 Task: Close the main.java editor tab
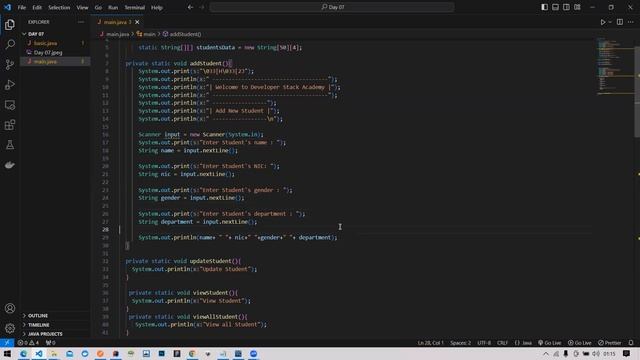(137, 22)
